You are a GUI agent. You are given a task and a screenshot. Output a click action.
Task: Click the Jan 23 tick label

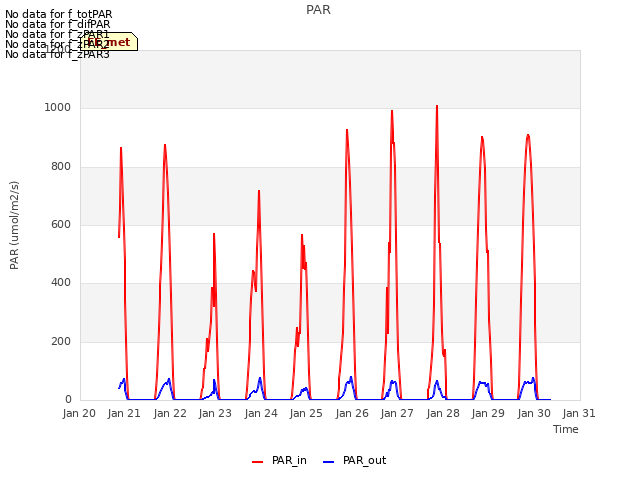(215, 413)
